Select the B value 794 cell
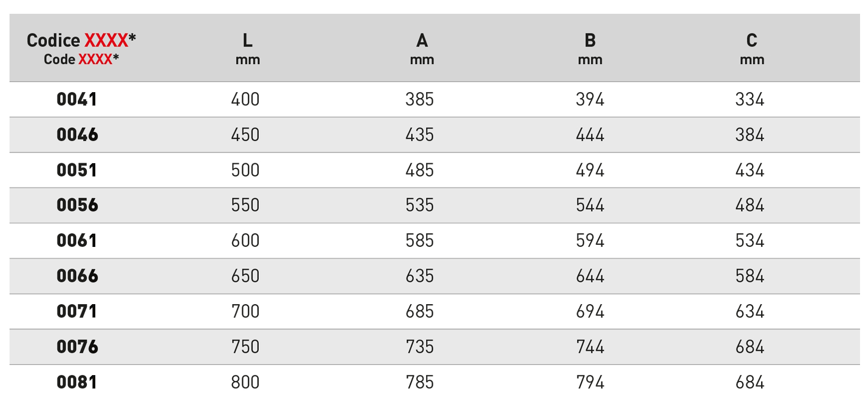The image size is (868, 408). coord(590,382)
